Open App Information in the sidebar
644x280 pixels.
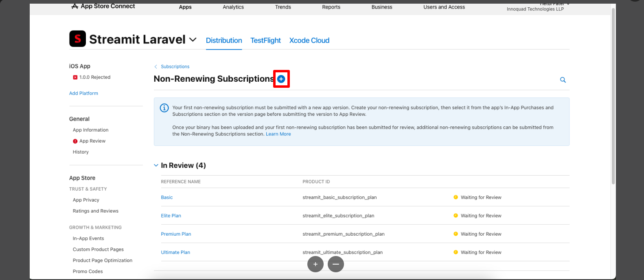tap(91, 130)
